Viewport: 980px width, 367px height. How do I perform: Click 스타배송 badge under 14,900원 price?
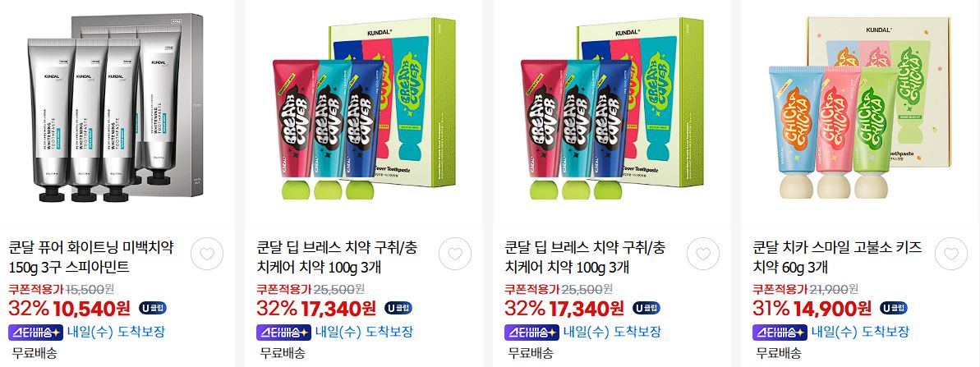779,332
